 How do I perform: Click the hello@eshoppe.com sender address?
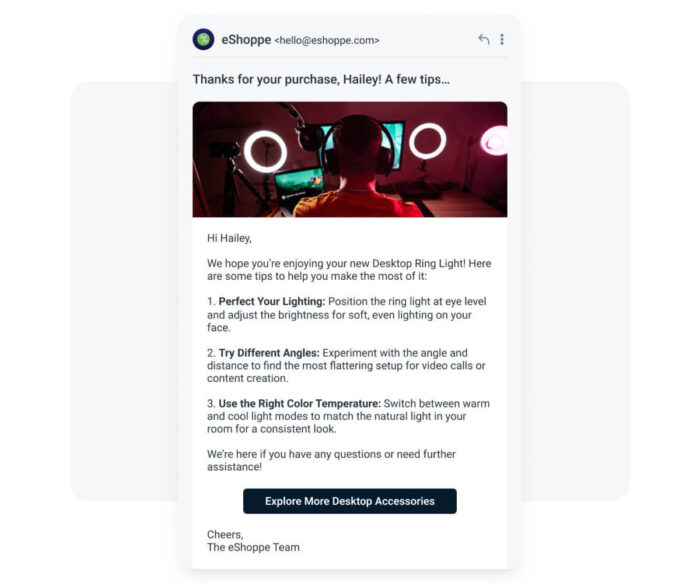[327, 41]
